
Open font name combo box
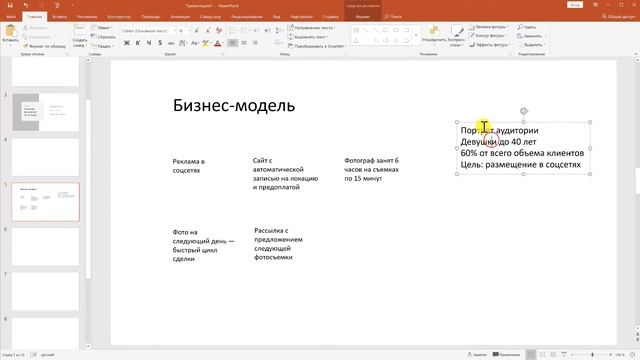[x=148, y=31]
